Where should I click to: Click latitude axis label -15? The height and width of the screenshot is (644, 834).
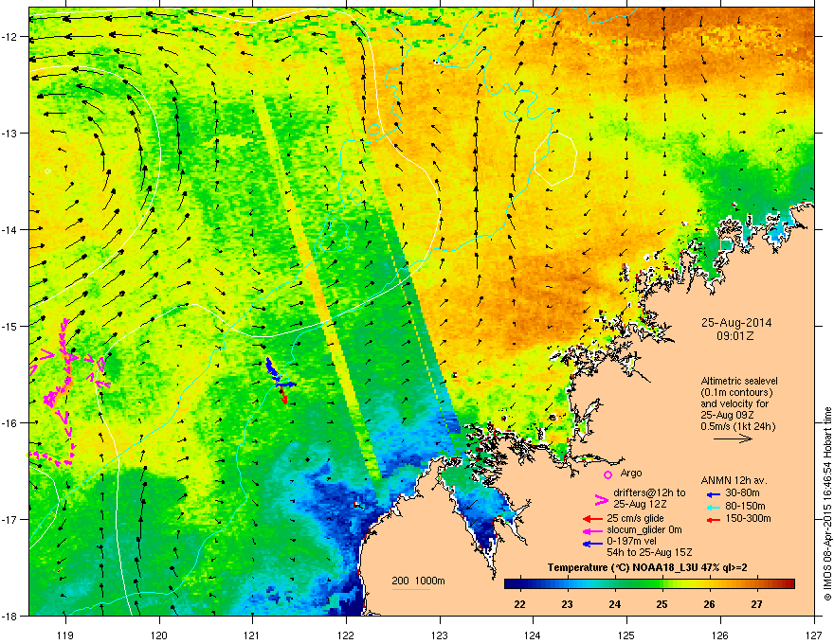click(x=10, y=326)
